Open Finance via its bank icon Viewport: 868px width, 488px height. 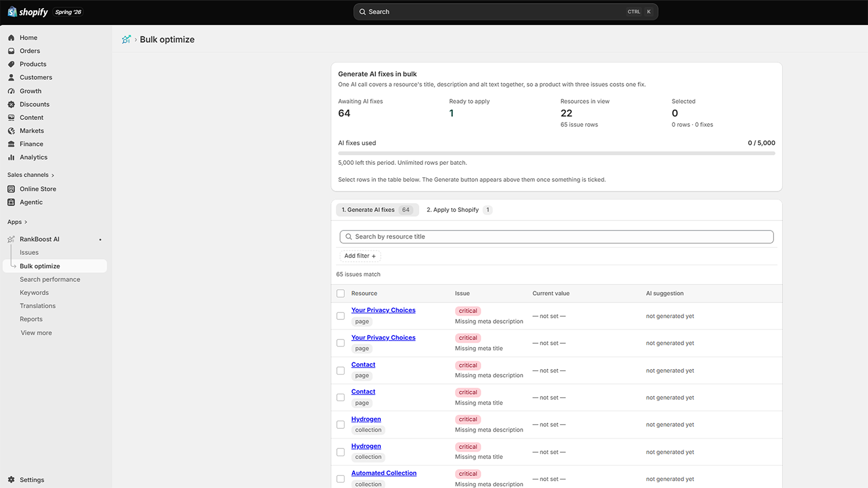pos(11,144)
